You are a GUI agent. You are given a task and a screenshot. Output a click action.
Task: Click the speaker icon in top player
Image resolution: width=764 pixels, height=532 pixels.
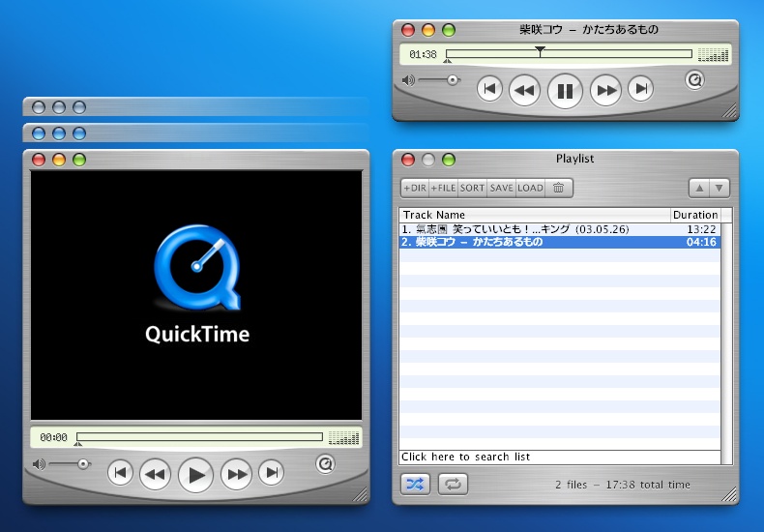[408, 80]
